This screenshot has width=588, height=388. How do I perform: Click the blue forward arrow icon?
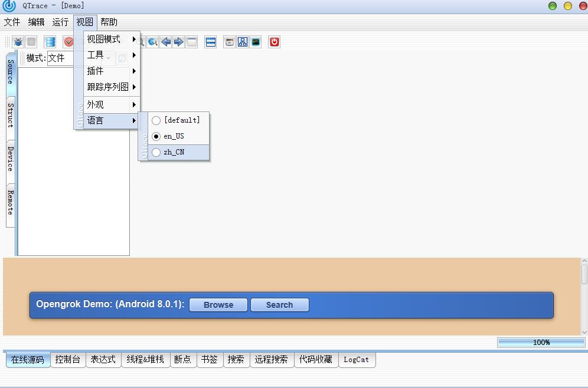point(178,42)
